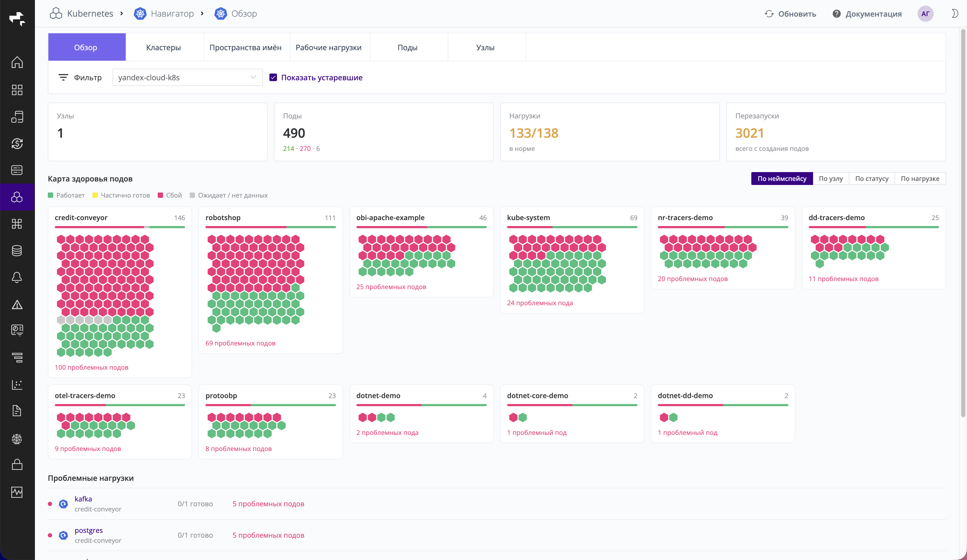The height and width of the screenshot is (560, 967).
Task: Open the dollar-cycle cost icon in sidebar
Action: pyautogui.click(x=17, y=143)
